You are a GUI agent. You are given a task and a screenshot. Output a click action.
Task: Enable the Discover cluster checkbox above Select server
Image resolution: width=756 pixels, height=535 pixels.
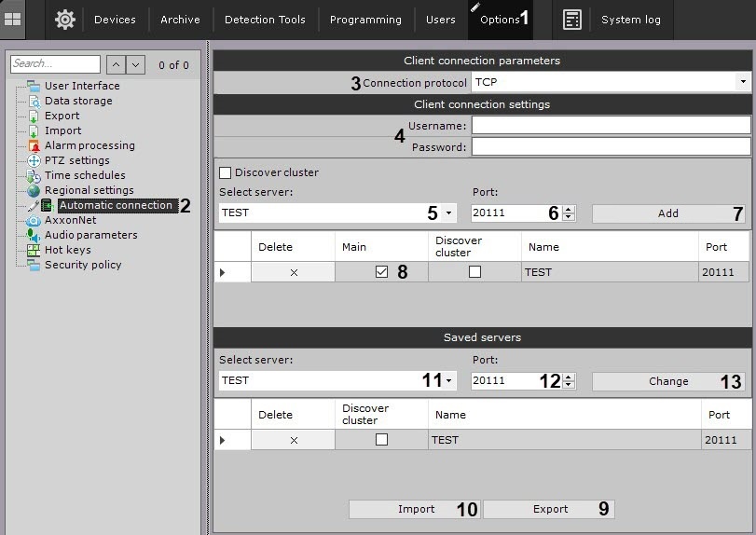coord(225,172)
